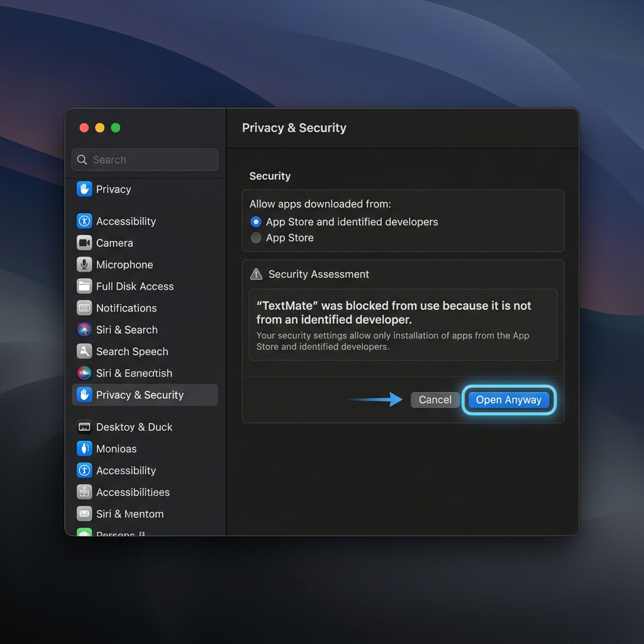
Task: Select the App Store only radio button
Action: pos(256,238)
